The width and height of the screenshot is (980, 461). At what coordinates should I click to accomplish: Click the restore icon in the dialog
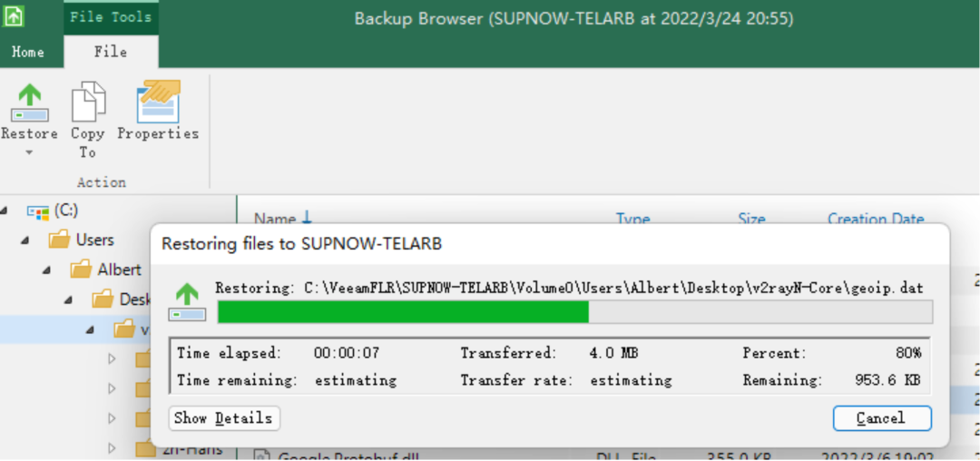click(187, 301)
